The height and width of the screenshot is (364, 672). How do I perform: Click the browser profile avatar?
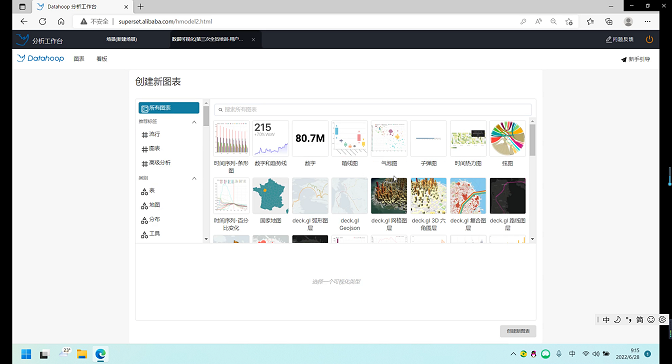pos(628,21)
